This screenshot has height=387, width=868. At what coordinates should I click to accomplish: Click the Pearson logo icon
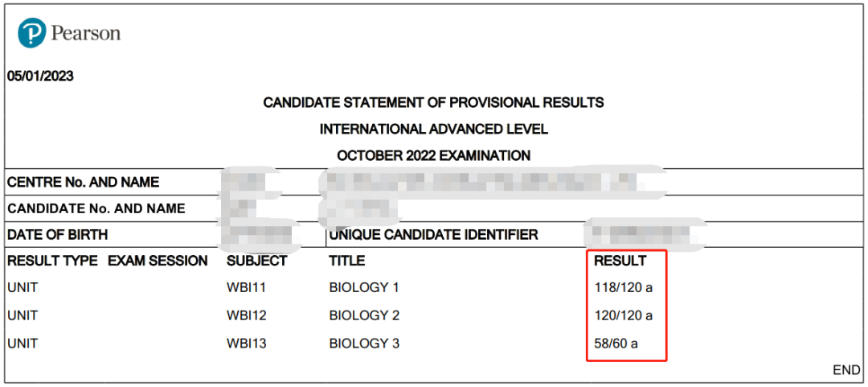pos(31,33)
